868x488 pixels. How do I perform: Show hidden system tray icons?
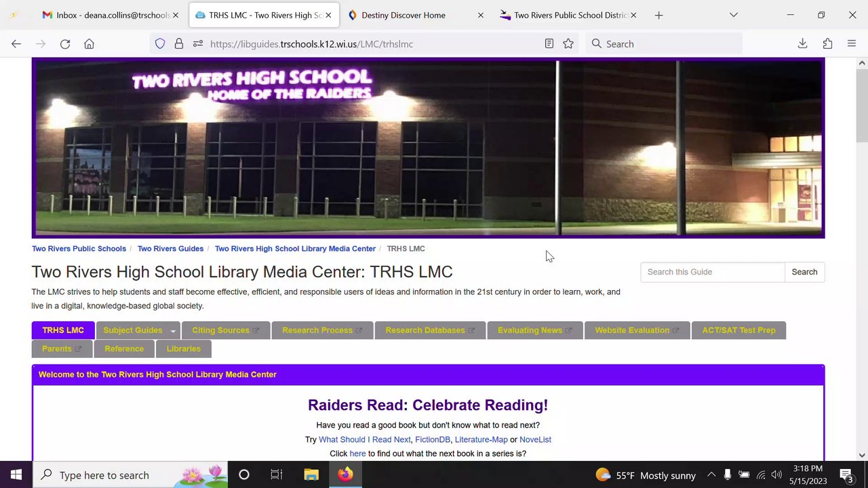711,475
